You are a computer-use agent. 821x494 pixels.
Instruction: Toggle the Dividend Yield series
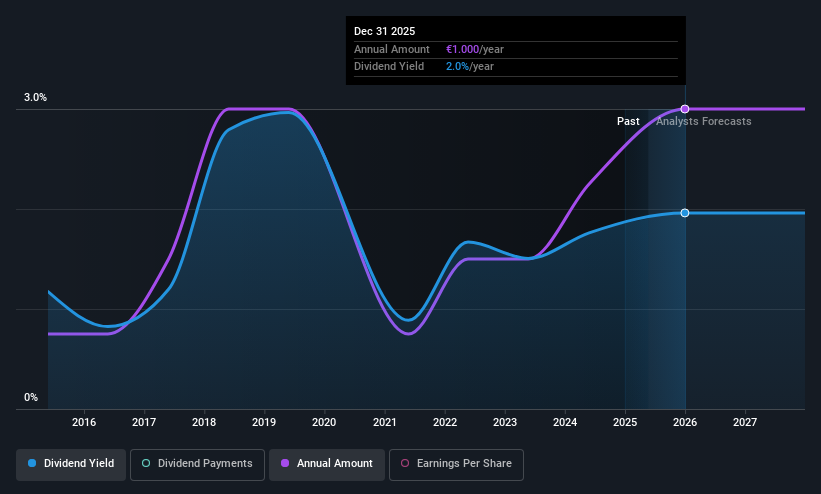[71, 464]
